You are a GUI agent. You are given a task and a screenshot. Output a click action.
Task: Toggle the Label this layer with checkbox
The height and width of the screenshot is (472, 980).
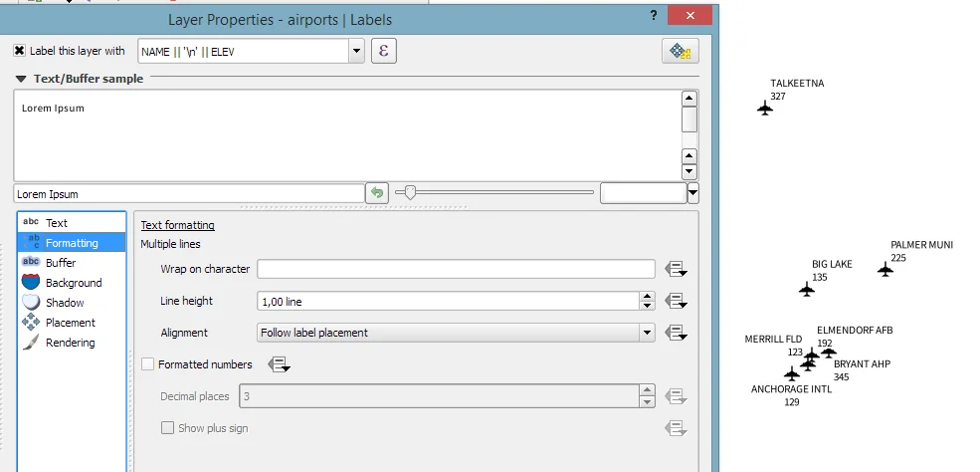pyautogui.click(x=20, y=51)
